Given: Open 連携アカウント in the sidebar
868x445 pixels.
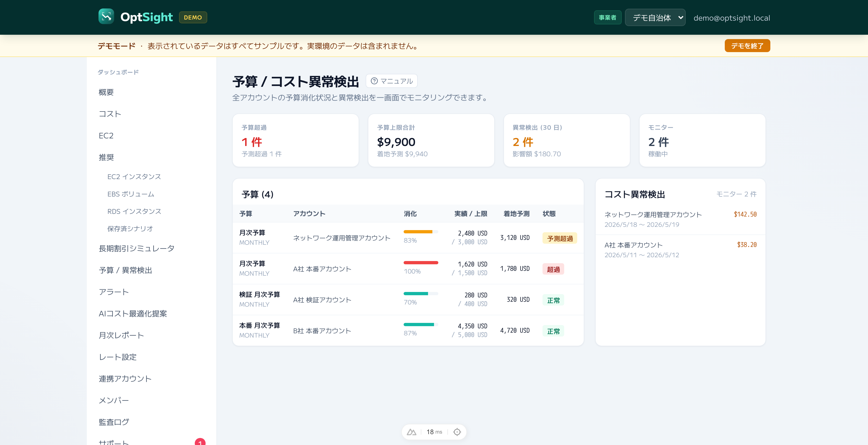Looking at the screenshot, I should (x=125, y=379).
